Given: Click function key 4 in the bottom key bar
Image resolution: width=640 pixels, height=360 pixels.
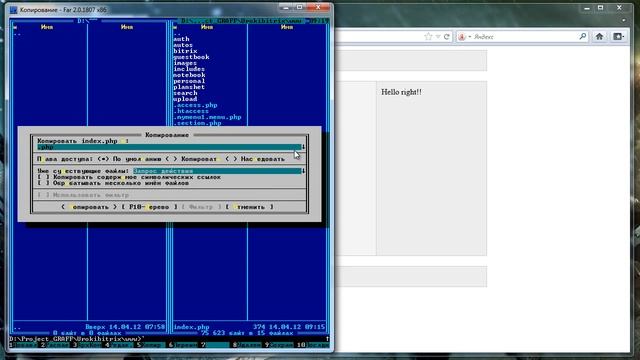Looking at the screenshot, I should 119,345.
